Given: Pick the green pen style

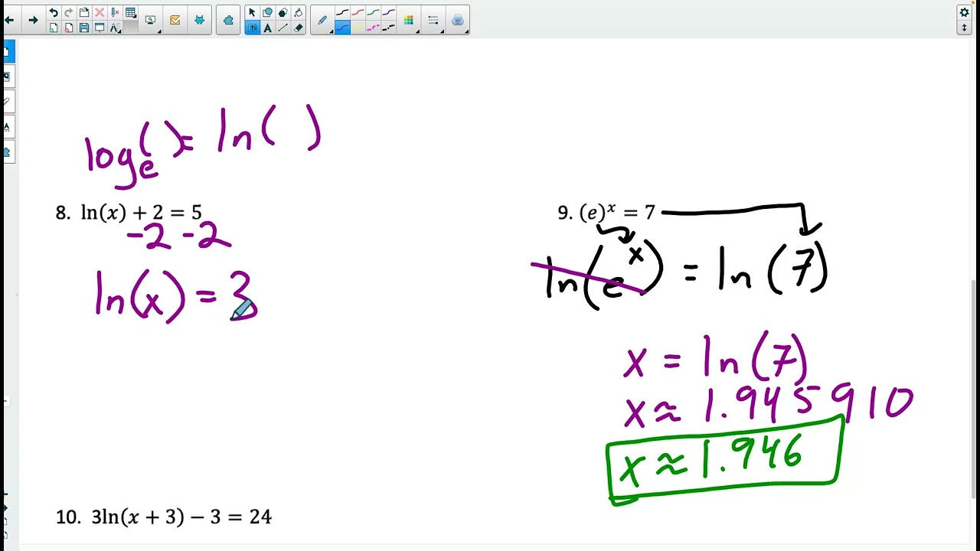Looking at the screenshot, I should click(x=373, y=13).
